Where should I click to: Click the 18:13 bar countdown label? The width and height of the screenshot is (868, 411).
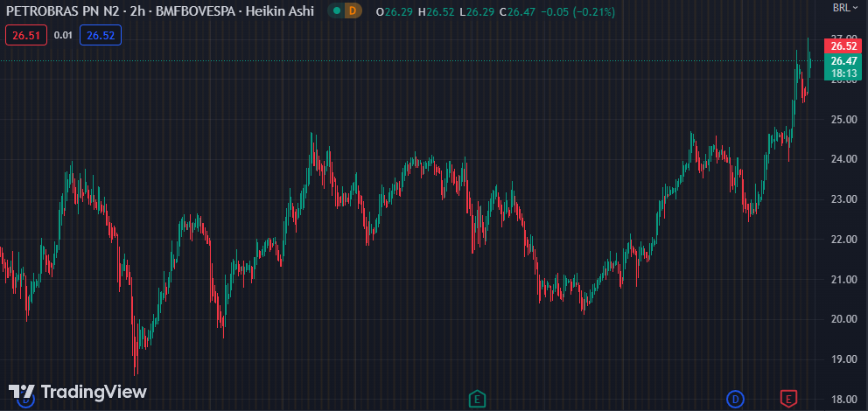coord(843,73)
